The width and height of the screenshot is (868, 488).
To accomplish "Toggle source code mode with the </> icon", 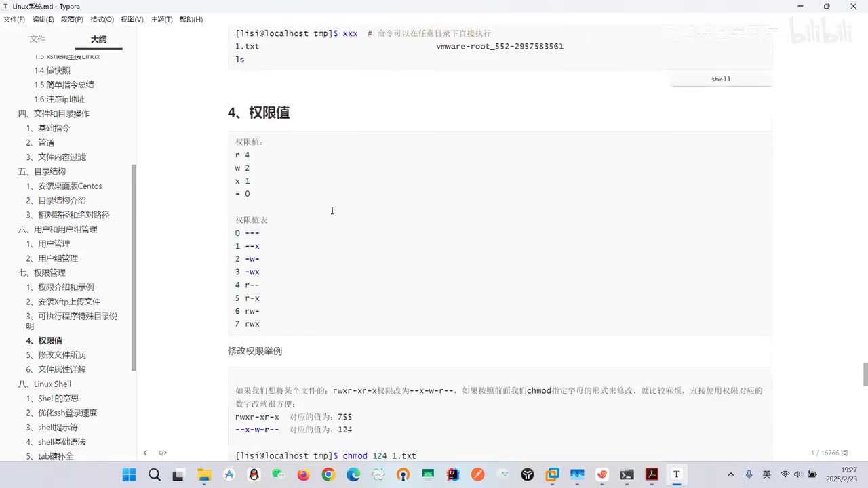I will click(x=163, y=453).
